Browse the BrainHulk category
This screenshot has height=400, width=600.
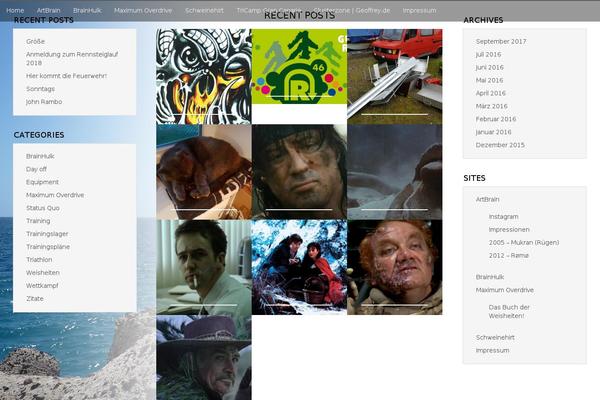click(x=40, y=156)
